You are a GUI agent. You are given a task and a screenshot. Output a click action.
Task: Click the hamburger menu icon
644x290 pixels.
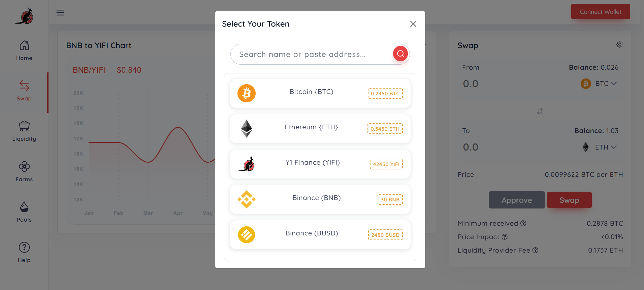click(x=60, y=12)
